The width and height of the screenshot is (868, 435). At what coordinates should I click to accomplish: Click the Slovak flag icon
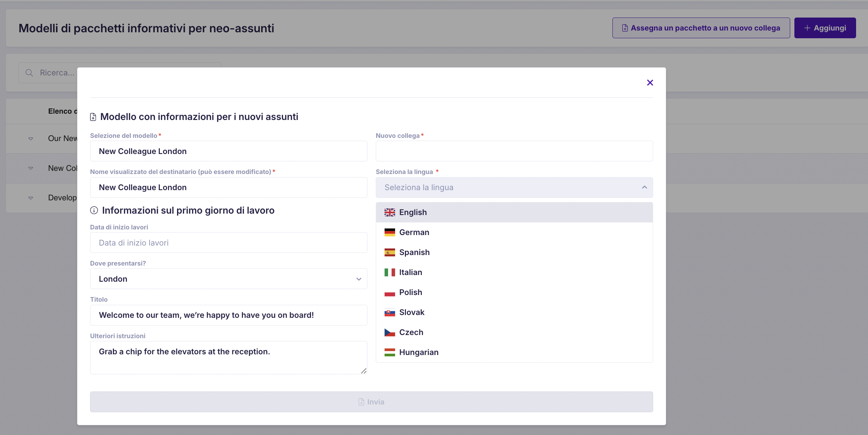389,312
